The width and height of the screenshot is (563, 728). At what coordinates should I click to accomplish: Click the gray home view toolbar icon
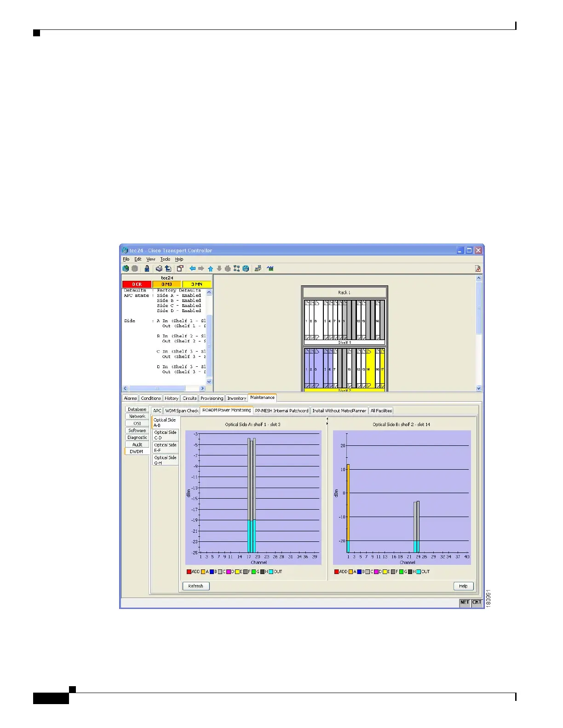tap(228, 268)
